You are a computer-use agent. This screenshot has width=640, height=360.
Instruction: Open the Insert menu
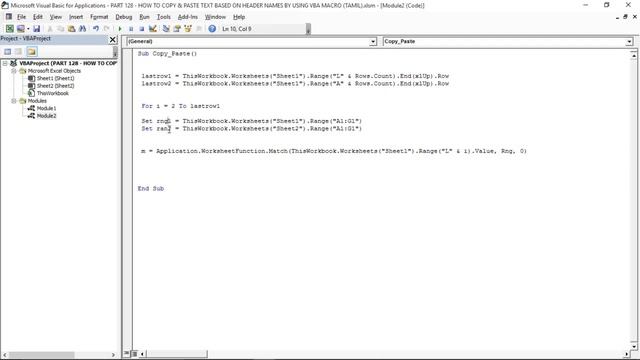pos(76,17)
